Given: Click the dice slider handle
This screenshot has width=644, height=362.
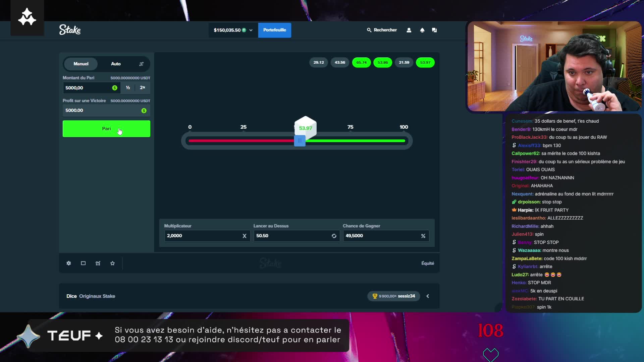Looking at the screenshot, I should pyautogui.click(x=300, y=141).
